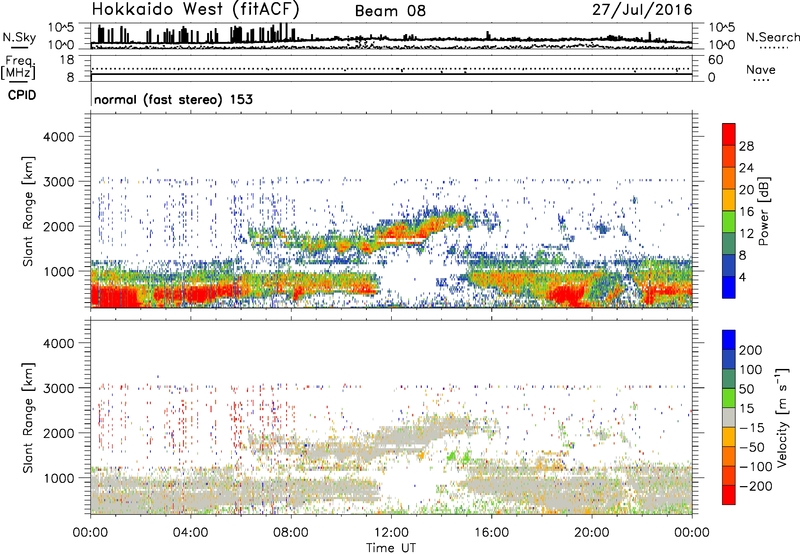The image size is (800, 554).
Task: Click 'Slant Range [km]' label of power panel
Action: coord(28,211)
